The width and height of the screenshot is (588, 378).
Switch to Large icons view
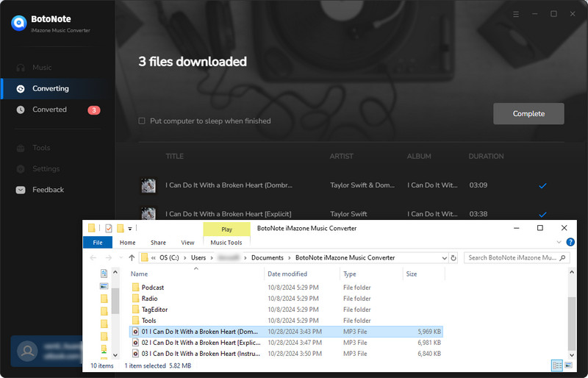pos(568,365)
